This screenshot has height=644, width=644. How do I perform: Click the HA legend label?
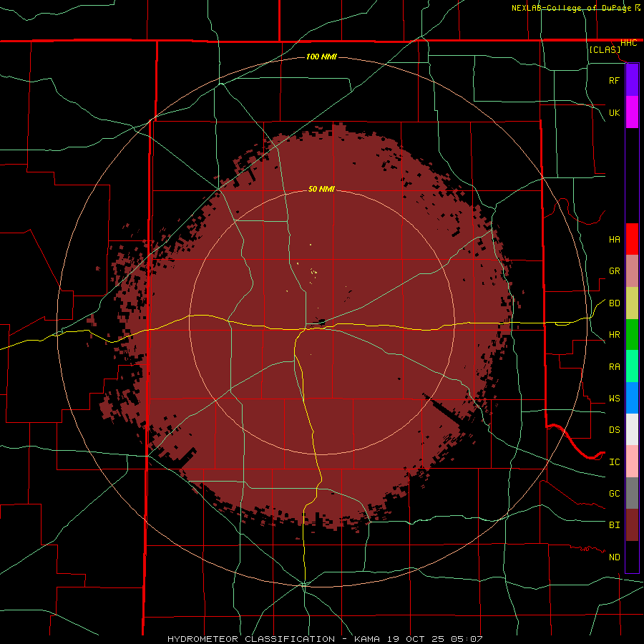(614, 240)
